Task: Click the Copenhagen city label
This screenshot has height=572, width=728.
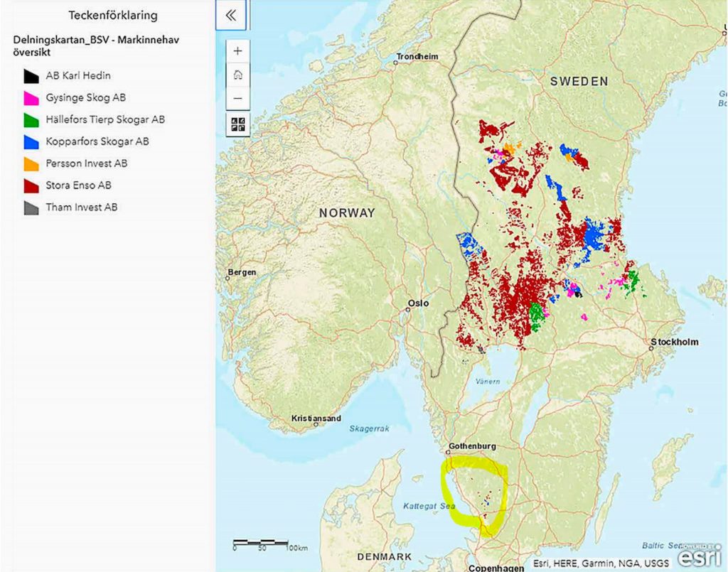Action: coord(496,568)
